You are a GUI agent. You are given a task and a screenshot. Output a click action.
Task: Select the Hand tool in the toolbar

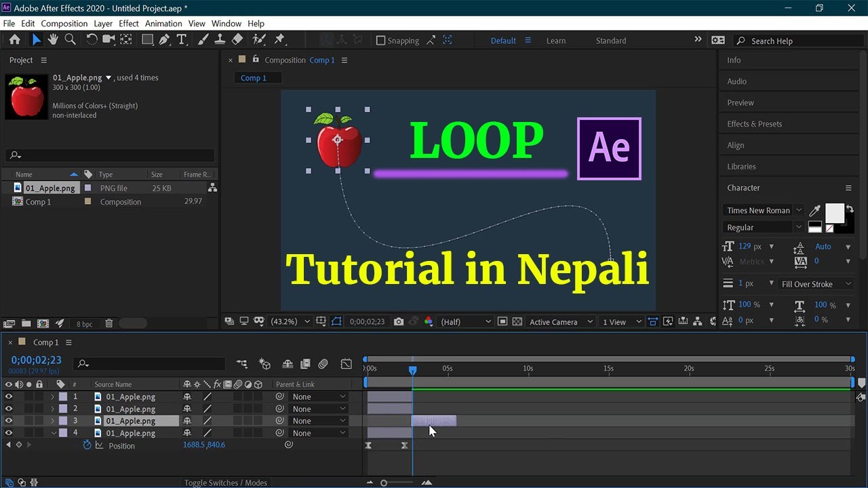pyautogui.click(x=53, y=40)
